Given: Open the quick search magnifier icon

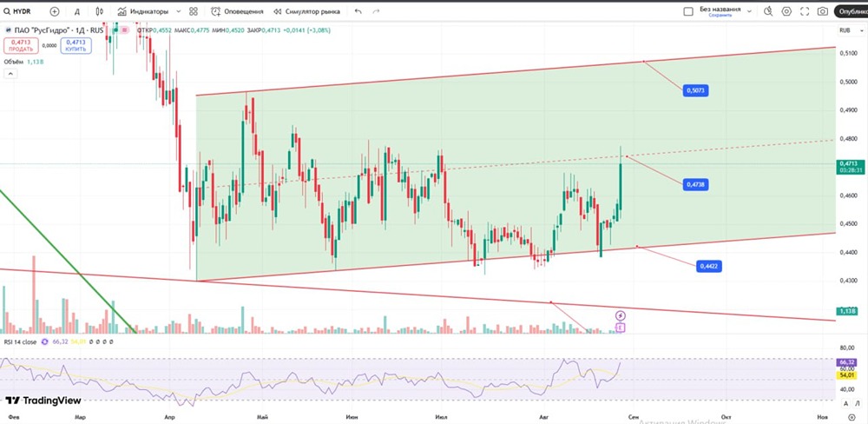Looking at the screenshot, I should [768, 11].
